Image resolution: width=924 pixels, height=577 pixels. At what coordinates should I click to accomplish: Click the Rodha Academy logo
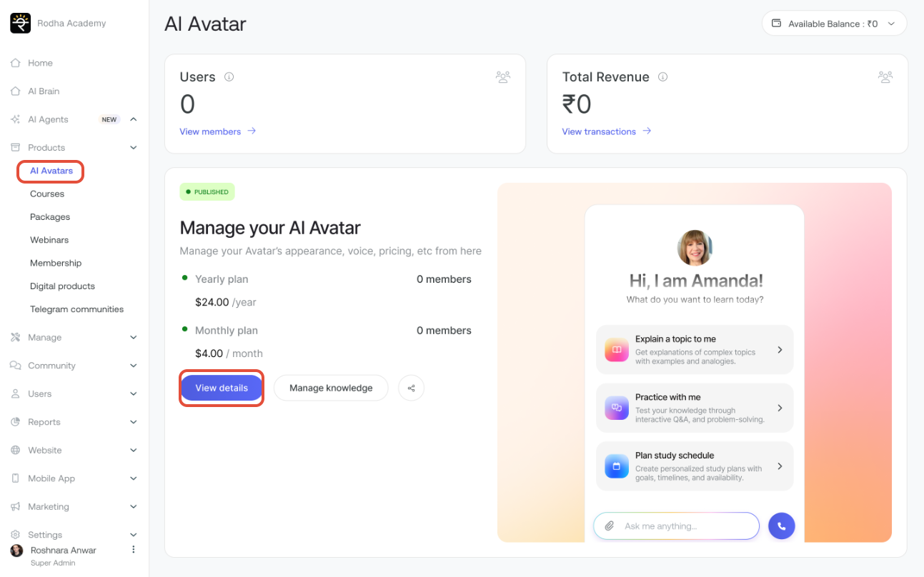[x=20, y=24]
